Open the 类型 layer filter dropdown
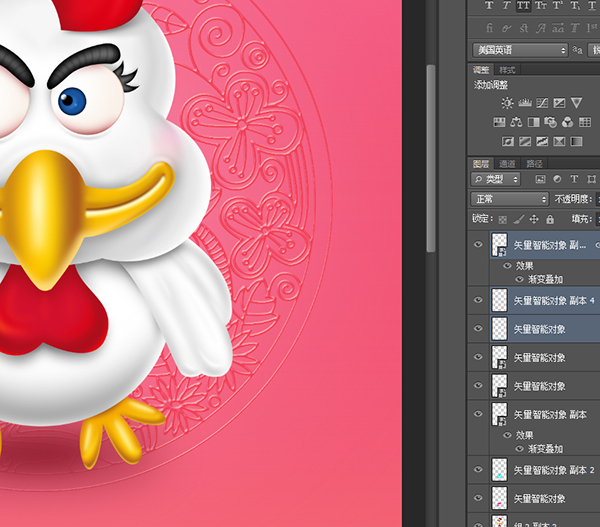 pos(496,179)
